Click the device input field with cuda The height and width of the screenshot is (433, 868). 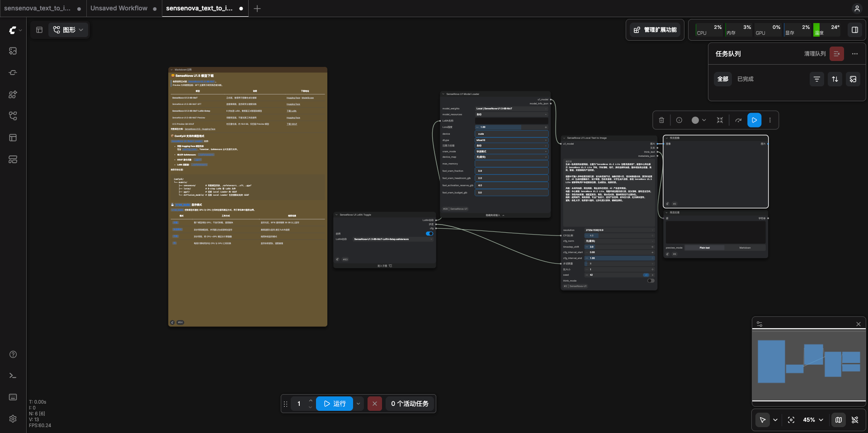click(x=512, y=134)
